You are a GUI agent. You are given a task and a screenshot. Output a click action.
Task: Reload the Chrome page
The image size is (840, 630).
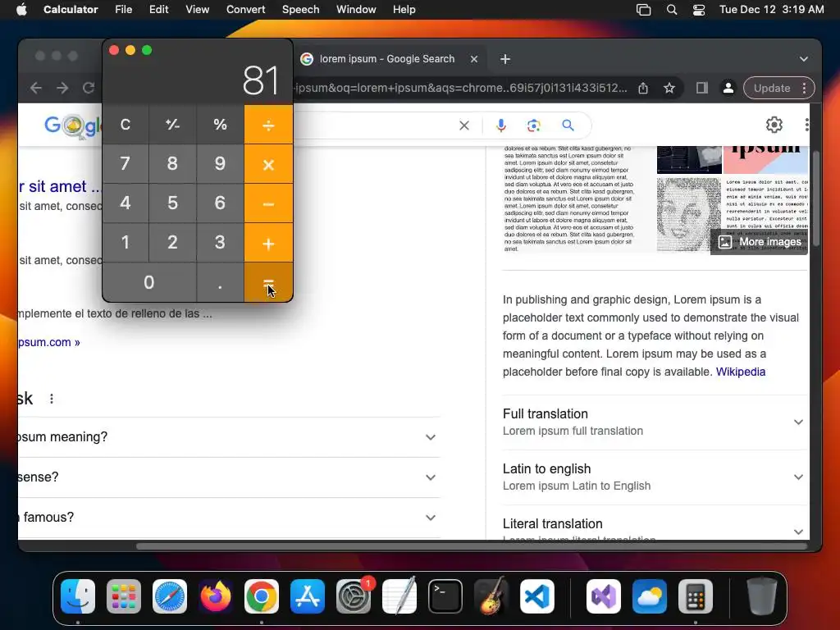tap(89, 88)
